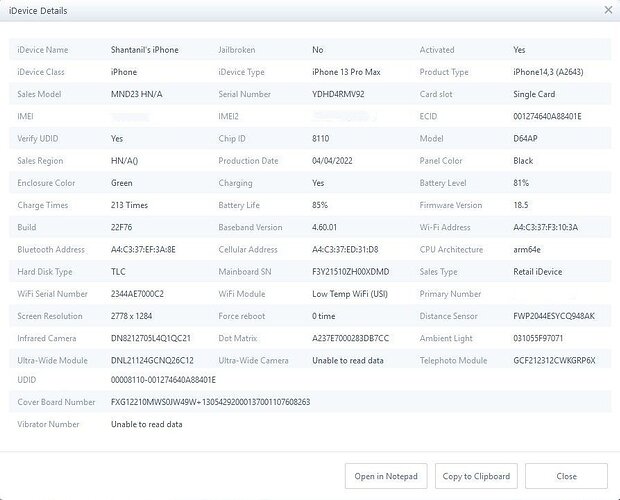Viewport: 620px width, 500px height.
Task: Close the iDevice Details dialog with X
Action: [608, 10]
